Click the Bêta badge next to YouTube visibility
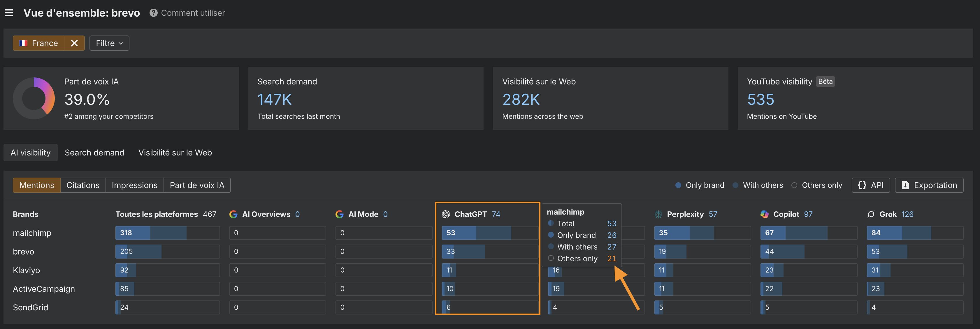 point(825,81)
